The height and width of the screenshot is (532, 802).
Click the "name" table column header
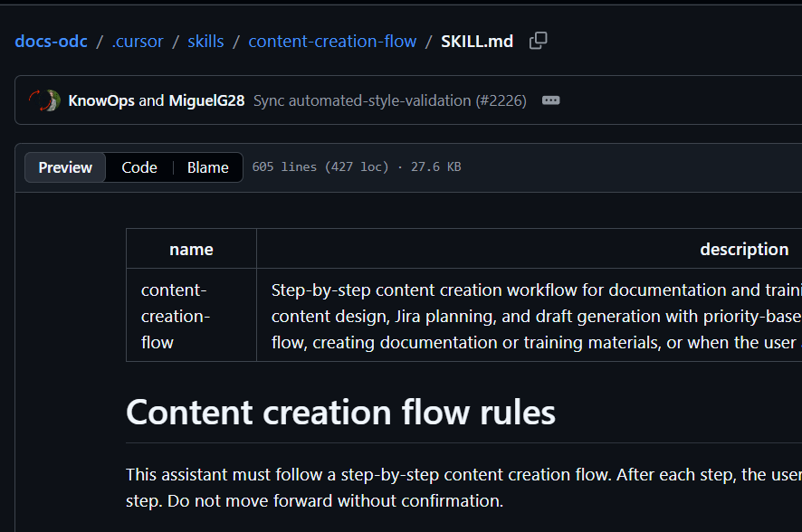tap(191, 250)
